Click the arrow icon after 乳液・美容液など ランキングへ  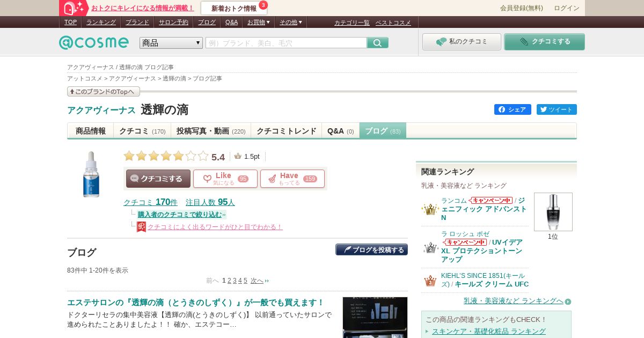tap(568, 302)
